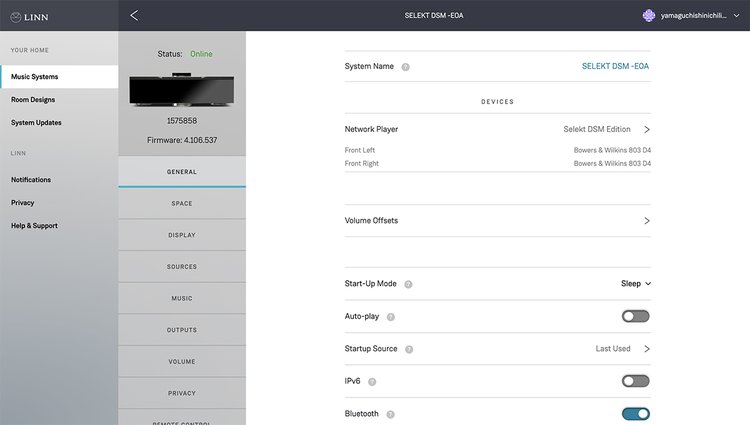The image size is (750, 425).
Task: Click the user account avatar icon
Action: tap(648, 15)
